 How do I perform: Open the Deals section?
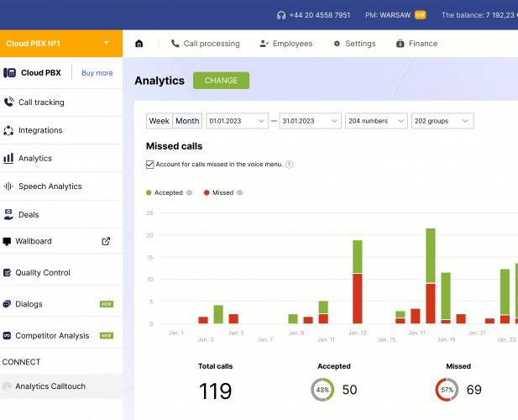point(29,214)
